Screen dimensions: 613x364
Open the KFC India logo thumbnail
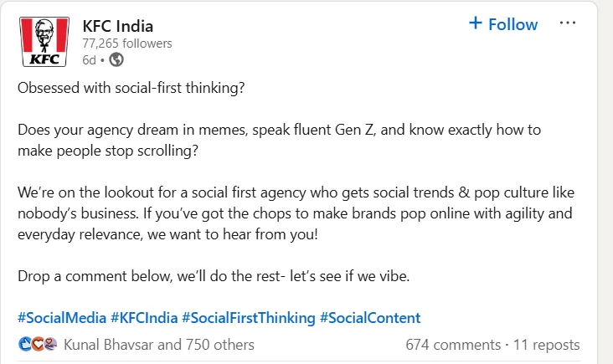tap(43, 40)
